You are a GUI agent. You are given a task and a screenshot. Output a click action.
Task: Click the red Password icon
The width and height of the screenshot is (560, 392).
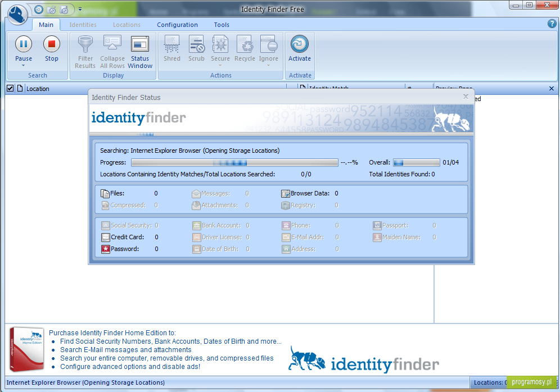click(x=105, y=249)
